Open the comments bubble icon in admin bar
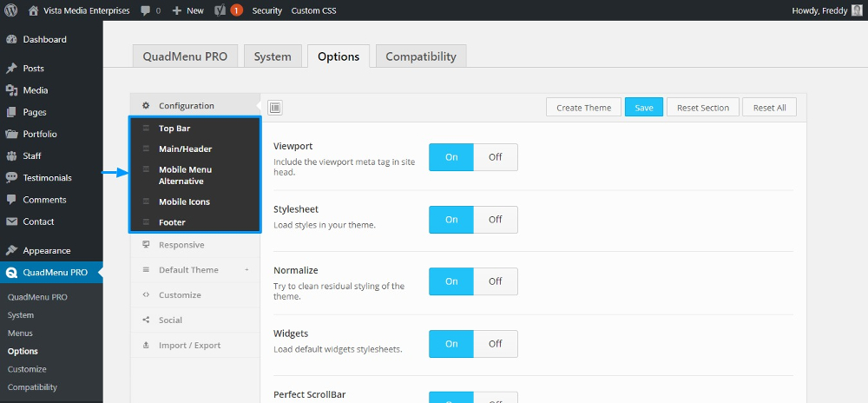This screenshot has height=403, width=868. click(145, 10)
